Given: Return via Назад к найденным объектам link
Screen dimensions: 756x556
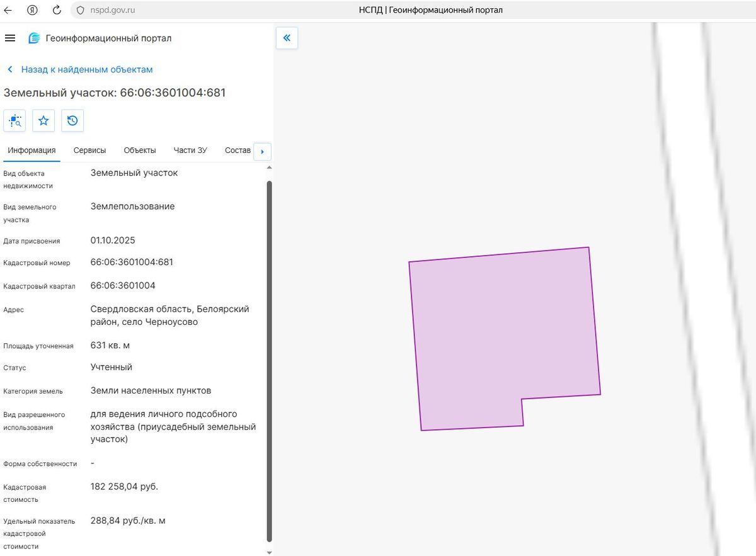Looking at the screenshot, I should tap(80, 69).
